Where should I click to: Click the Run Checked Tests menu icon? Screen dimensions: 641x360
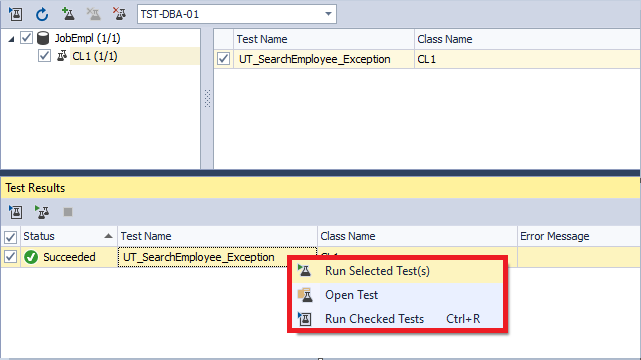[305, 319]
